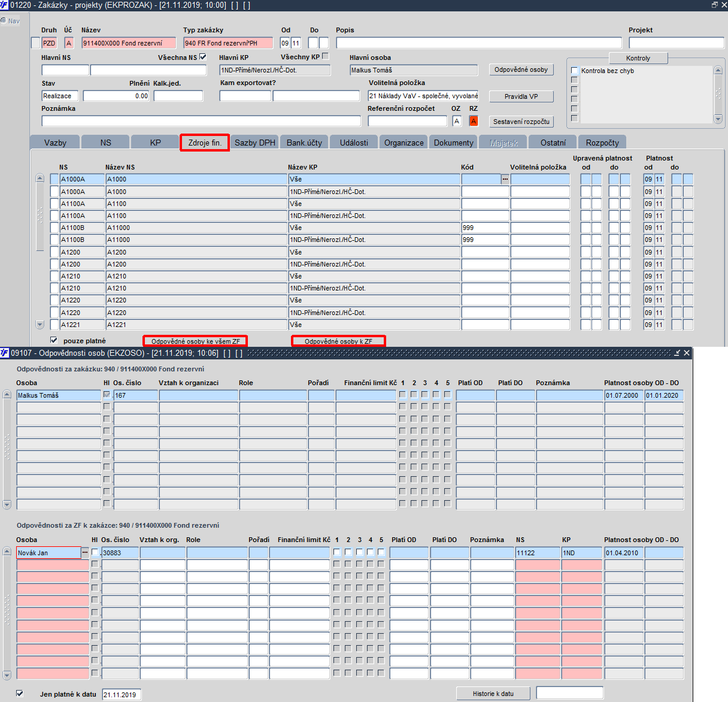Open the Organizace tab
The height and width of the screenshot is (702, 728).
(x=404, y=143)
